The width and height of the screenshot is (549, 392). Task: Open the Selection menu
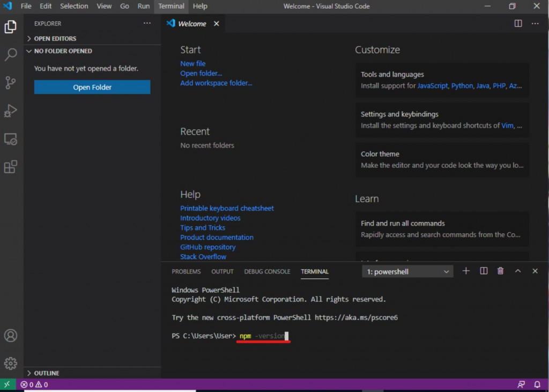pyautogui.click(x=74, y=6)
